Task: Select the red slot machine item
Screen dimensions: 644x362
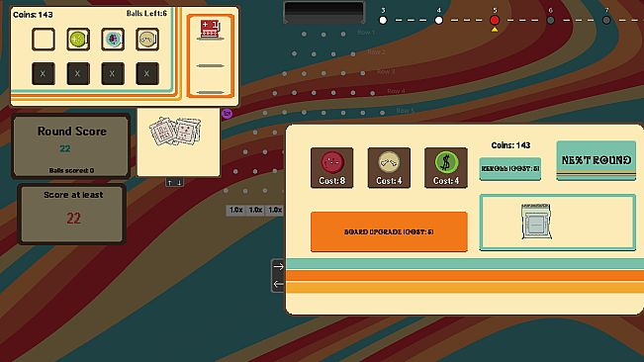Action: click(x=210, y=30)
